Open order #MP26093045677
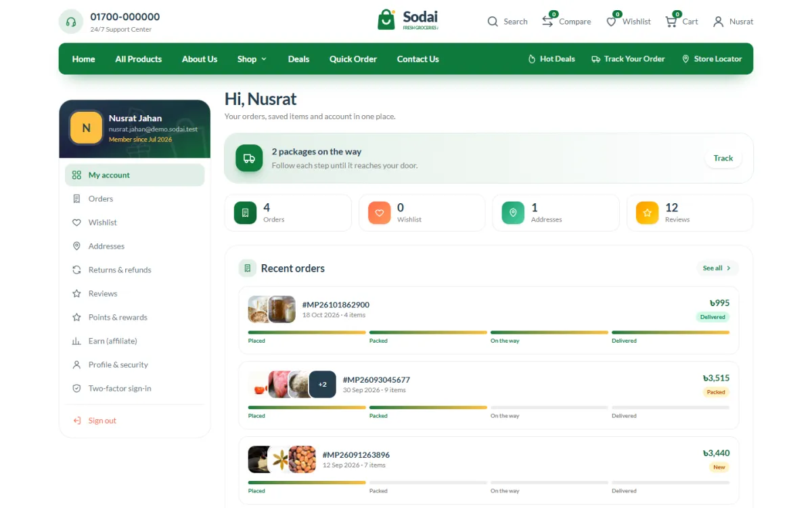Screen dimensions: 812x508 click(x=376, y=380)
